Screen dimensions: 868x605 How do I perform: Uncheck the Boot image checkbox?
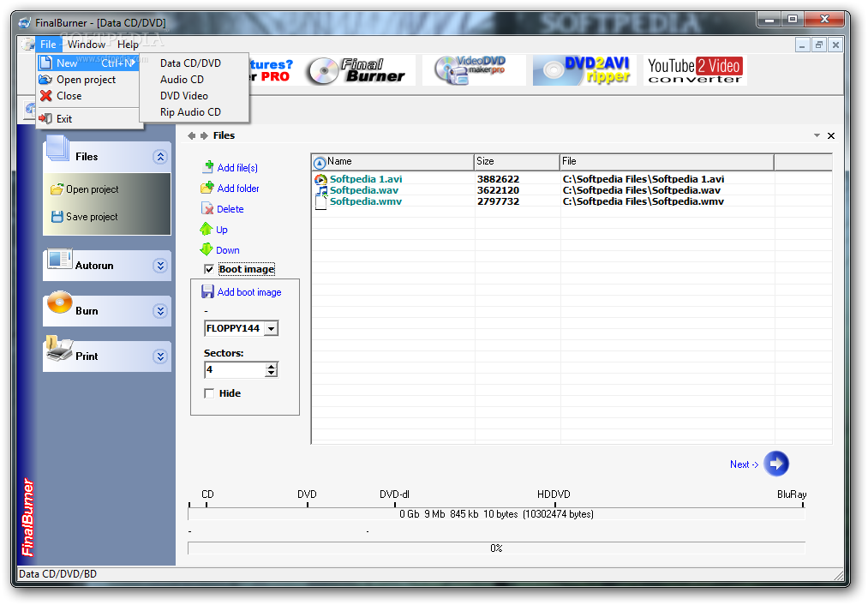[209, 269]
